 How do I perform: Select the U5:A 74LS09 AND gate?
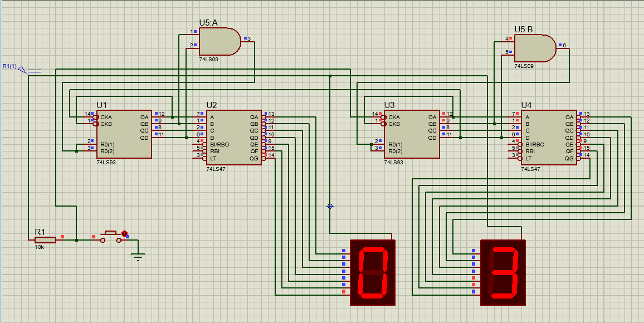pos(217,41)
